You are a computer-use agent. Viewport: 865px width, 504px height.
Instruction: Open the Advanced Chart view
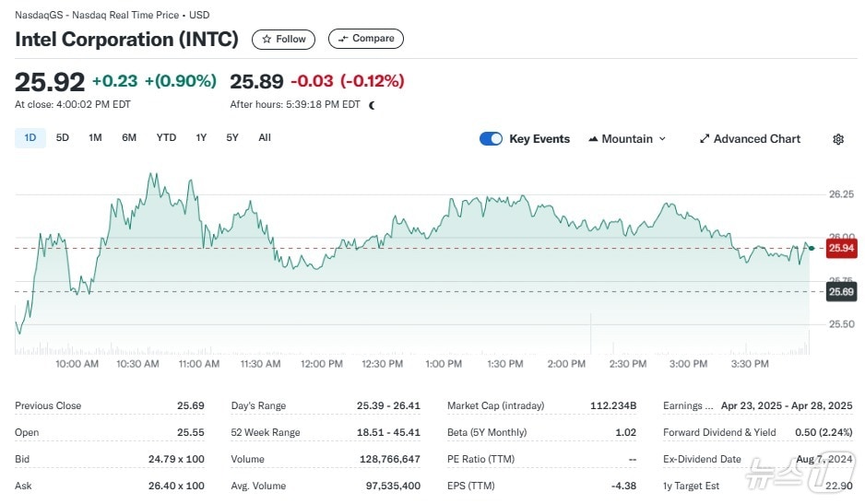(x=749, y=139)
